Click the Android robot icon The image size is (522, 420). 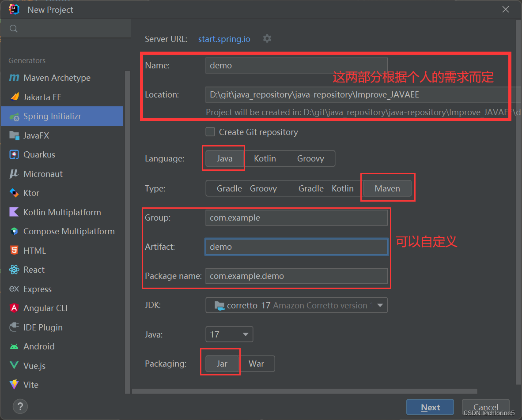click(14, 346)
